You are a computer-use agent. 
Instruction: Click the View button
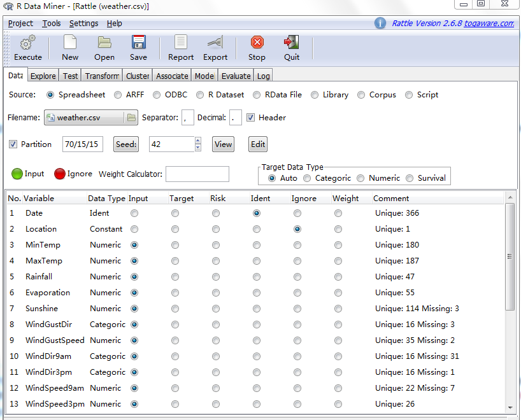[223, 144]
